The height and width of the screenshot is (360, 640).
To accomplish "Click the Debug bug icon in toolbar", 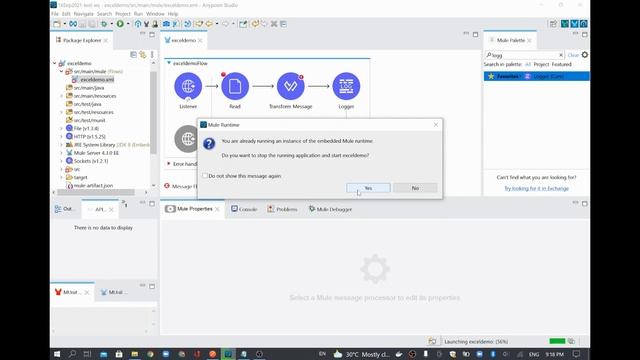I will click(x=104, y=24).
